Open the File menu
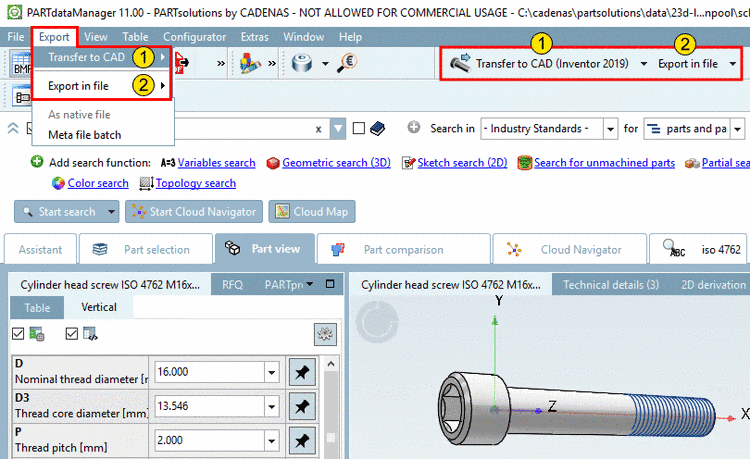 [16, 37]
